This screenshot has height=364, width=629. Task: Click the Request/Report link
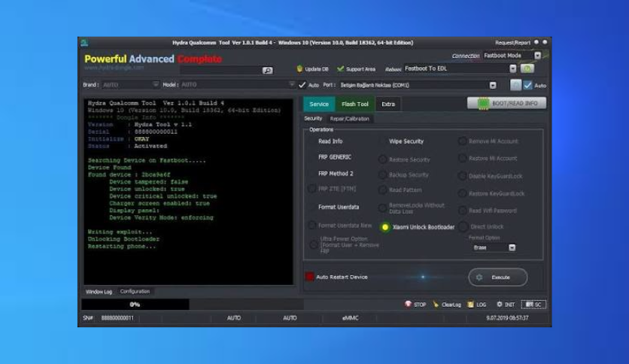[512, 43]
